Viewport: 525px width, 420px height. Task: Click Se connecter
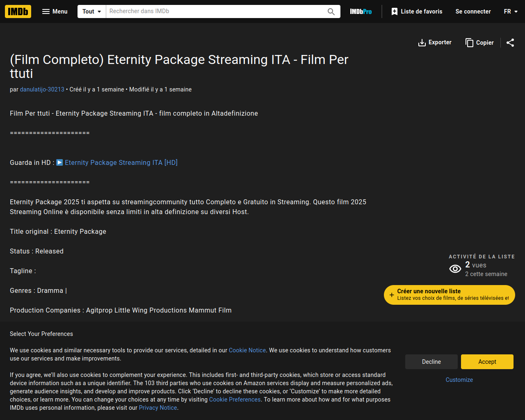pyautogui.click(x=473, y=11)
